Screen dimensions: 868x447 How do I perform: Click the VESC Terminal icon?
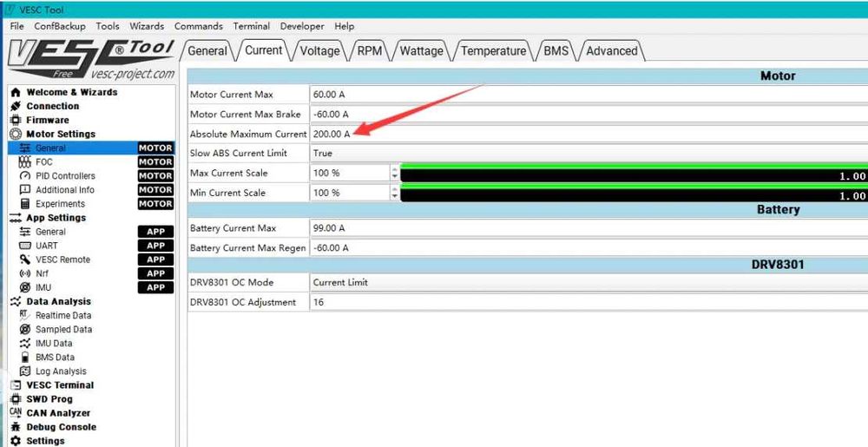[x=16, y=385]
